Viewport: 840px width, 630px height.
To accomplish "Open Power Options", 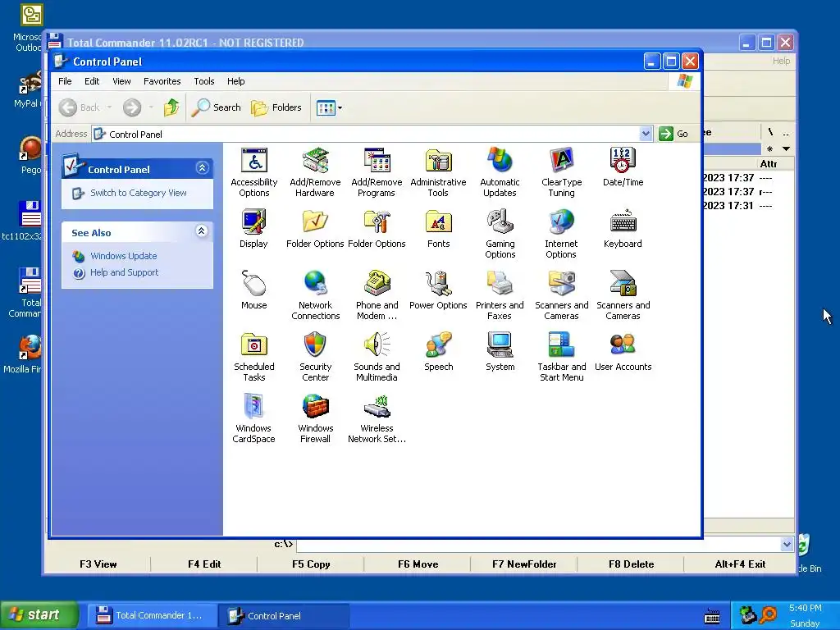I will pyautogui.click(x=438, y=290).
